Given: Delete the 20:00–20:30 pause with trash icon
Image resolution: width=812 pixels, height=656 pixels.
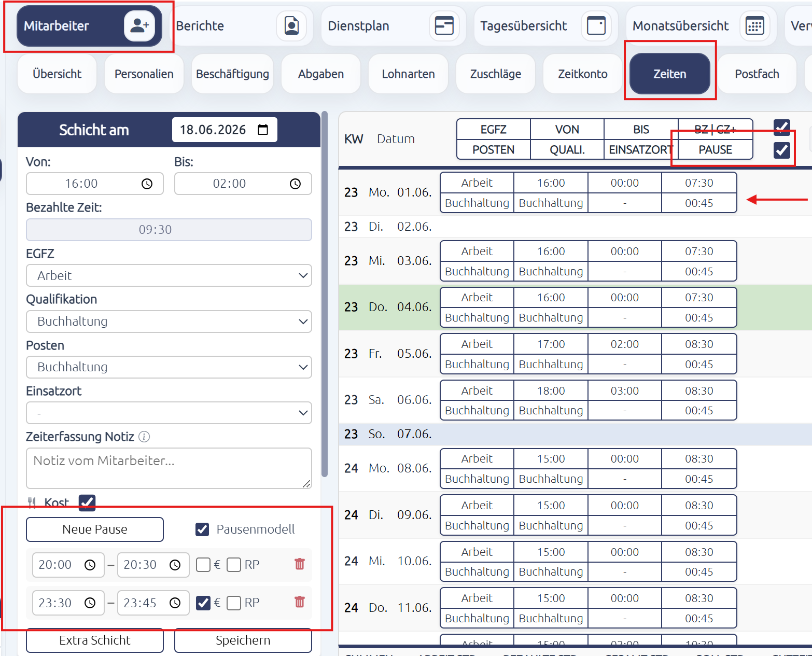Looking at the screenshot, I should [x=300, y=564].
